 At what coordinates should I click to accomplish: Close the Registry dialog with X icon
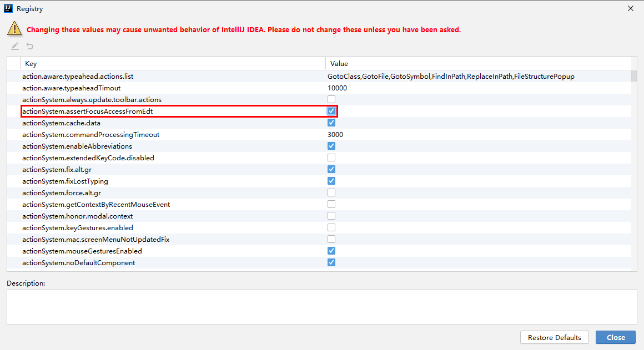tap(630, 8)
